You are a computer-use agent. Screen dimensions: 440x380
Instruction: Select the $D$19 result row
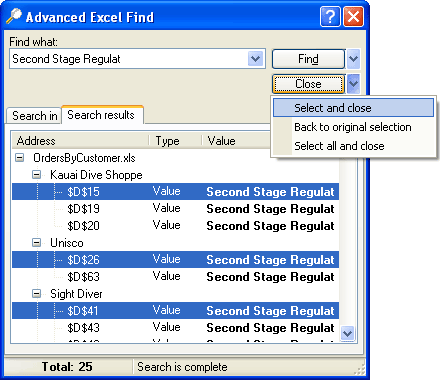pyautogui.click(x=176, y=209)
